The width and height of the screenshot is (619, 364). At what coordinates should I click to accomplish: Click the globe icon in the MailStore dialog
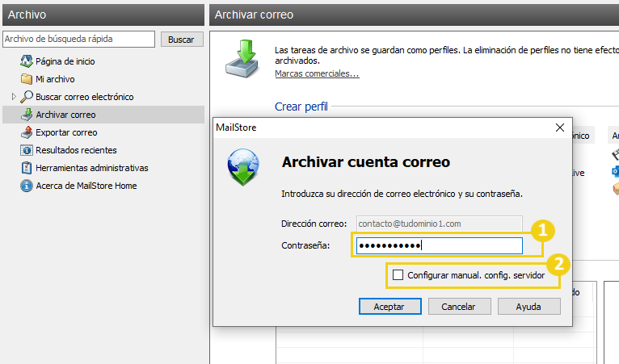(243, 166)
